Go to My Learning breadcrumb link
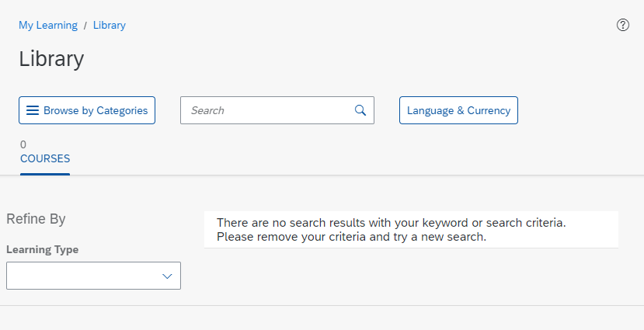The width and height of the screenshot is (644, 330). pyautogui.click(x=48, y=25)
